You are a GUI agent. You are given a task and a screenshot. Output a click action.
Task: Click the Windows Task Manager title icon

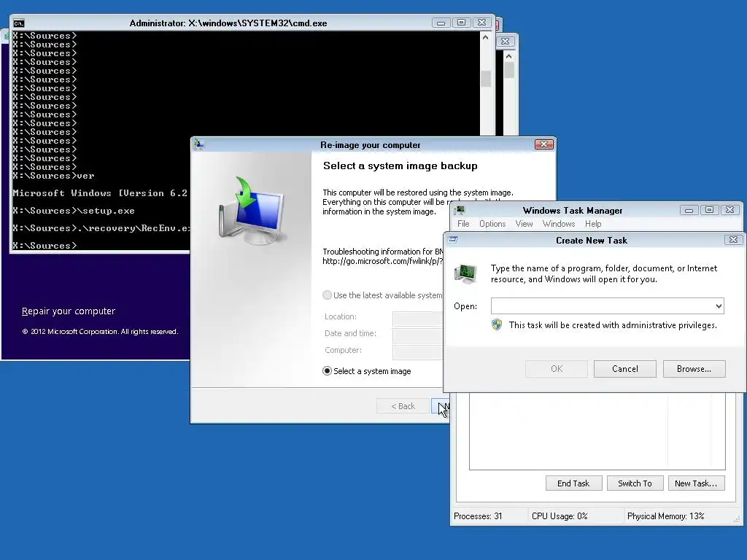[x=460, y=210]
